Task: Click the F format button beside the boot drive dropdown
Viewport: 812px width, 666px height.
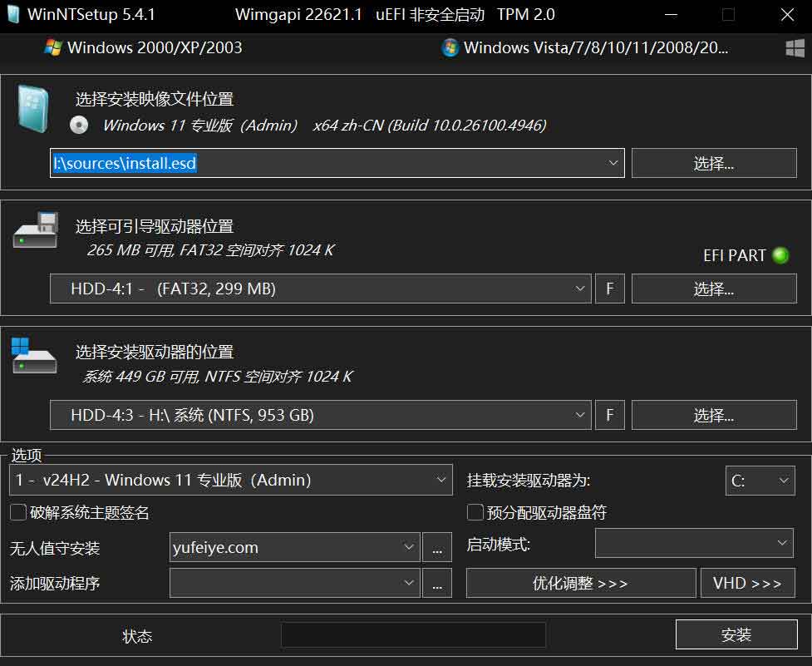Action: tap(609, 289)
